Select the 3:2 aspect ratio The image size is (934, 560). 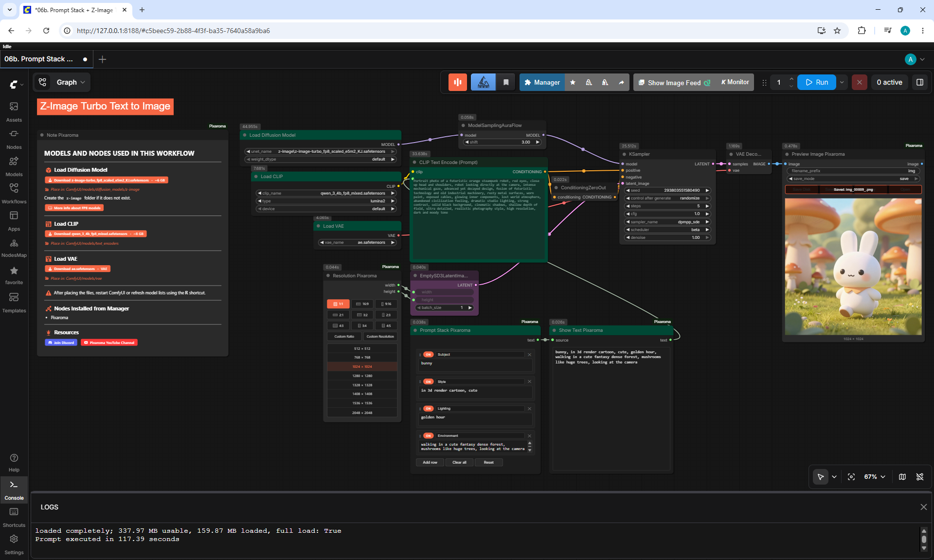[362, 315]
